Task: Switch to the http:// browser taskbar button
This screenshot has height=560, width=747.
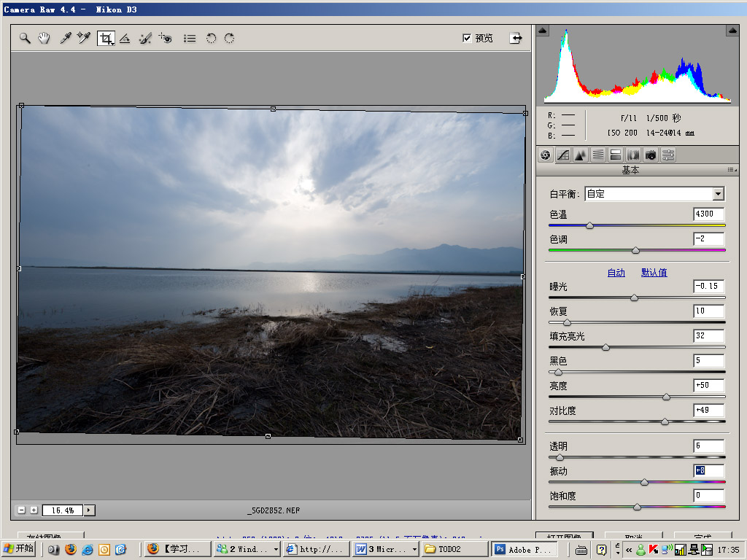Action: [317, 550]
